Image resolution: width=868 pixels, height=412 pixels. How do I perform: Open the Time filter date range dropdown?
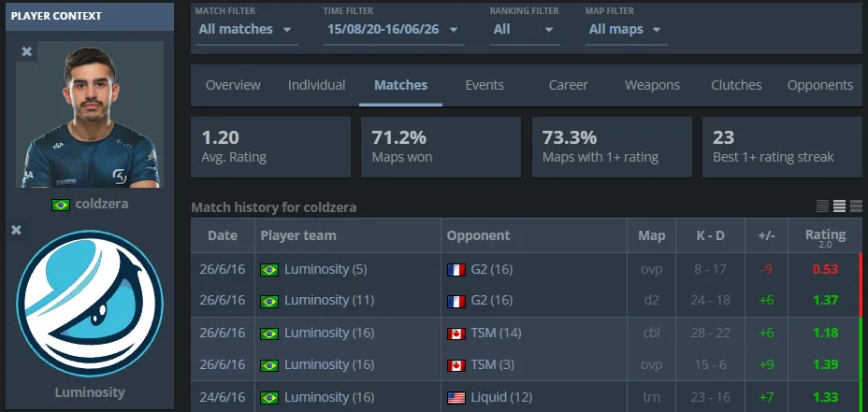[394, 29]
